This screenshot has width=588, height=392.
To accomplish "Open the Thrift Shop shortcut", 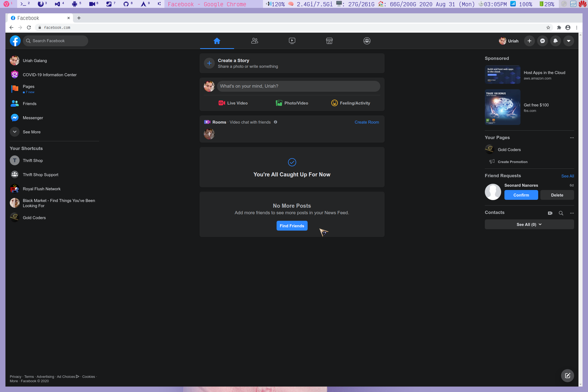I will coord(54,160).
